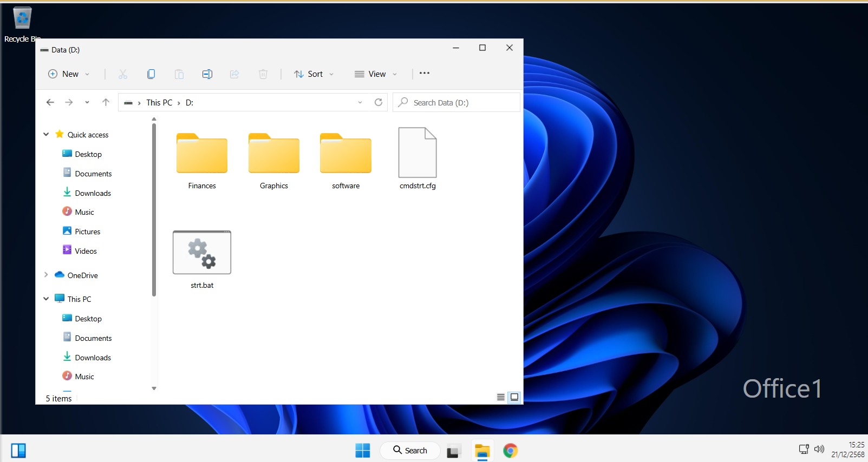Viewport: 868px width, 462px height.
Task: Expand the OneDrive tree node
Action: click(46, 275)
